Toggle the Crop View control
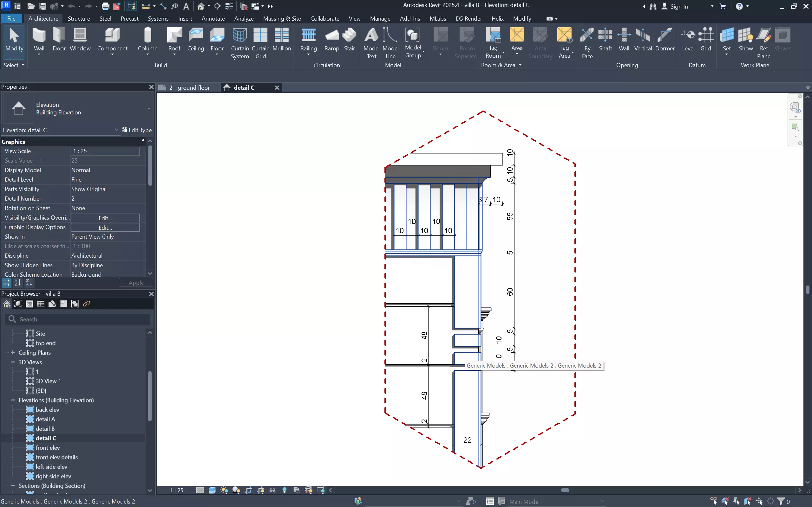The image size is (812, 507). [248, 490]
